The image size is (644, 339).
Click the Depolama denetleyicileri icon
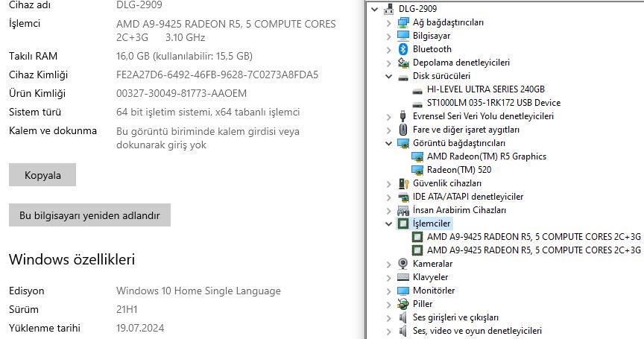[x=403, y=63]
